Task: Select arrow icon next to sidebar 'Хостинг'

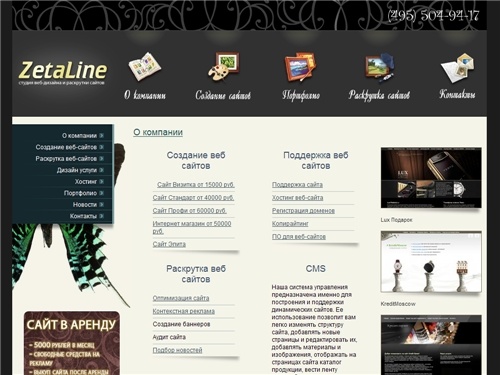Action: click(101, 182)
